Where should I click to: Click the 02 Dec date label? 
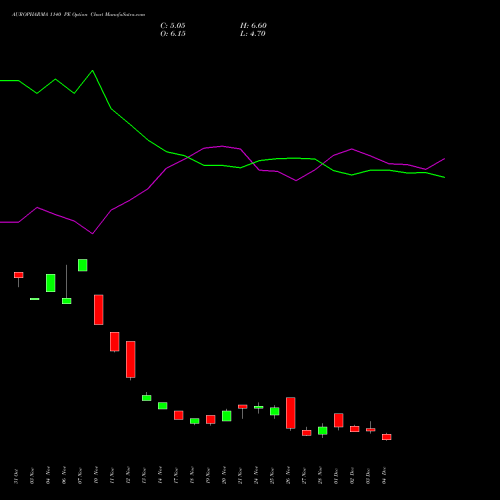tap(352, 476)
